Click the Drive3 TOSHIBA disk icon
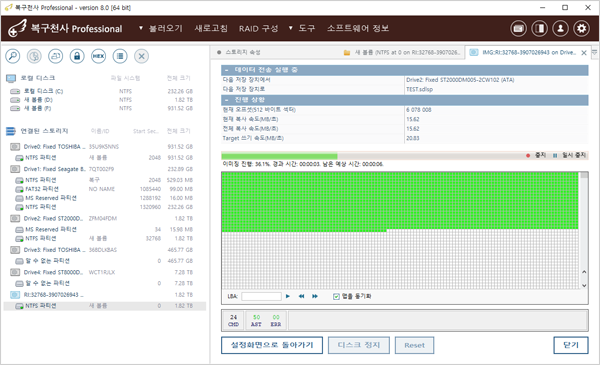600x365 pixels. 15,250
